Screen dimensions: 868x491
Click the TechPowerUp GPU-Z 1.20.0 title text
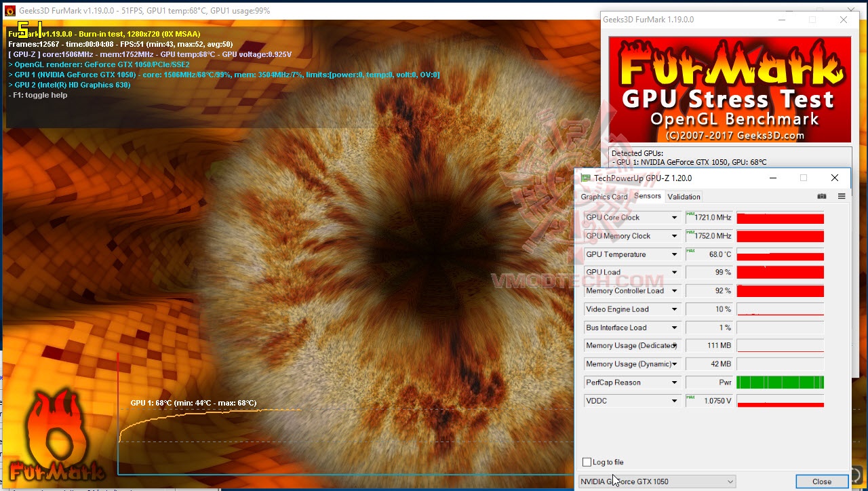coord(643,178)
